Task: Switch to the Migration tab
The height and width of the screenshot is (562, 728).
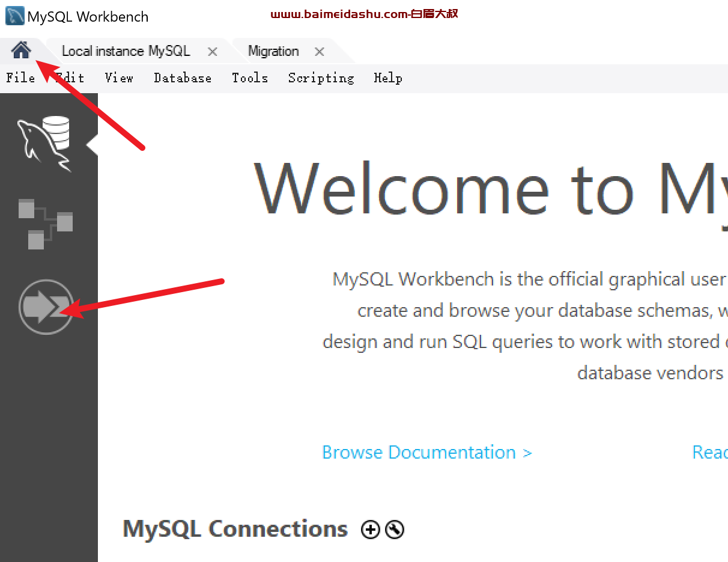Action: coord(273,52)
